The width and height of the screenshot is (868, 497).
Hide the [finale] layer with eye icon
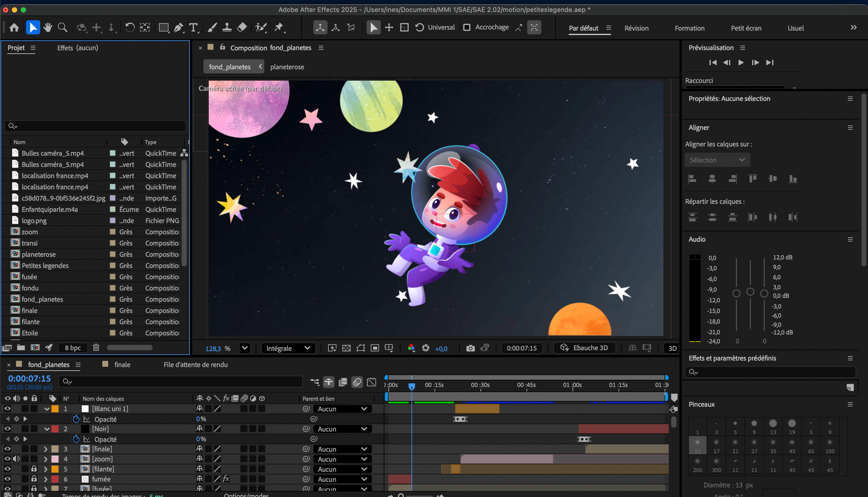click(8, 449)
